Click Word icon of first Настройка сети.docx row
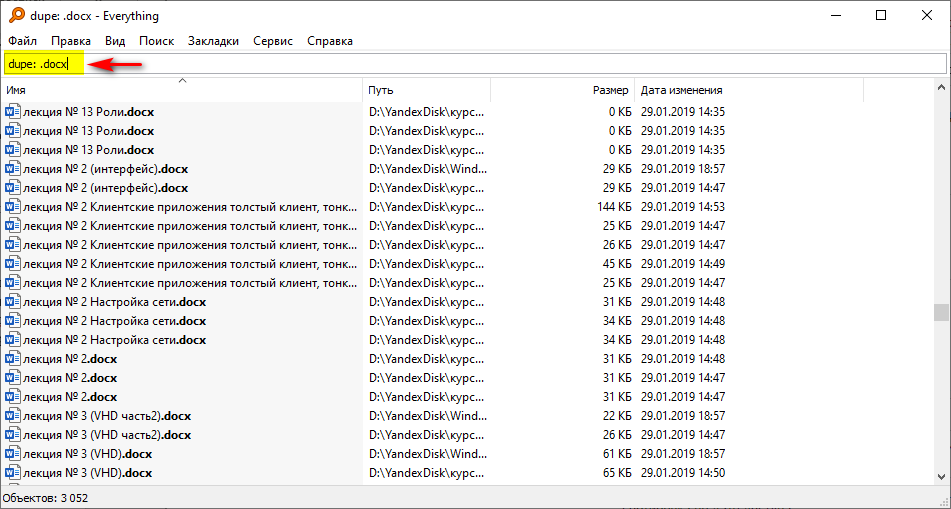The height and width of the screenshot is (509, 951). tap(12, 302)
